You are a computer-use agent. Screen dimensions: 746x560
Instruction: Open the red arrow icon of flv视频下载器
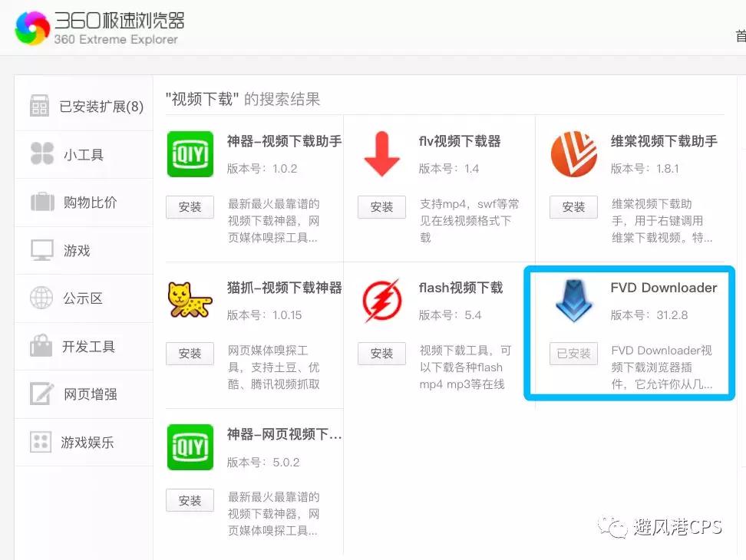click(x=381, y=154)
